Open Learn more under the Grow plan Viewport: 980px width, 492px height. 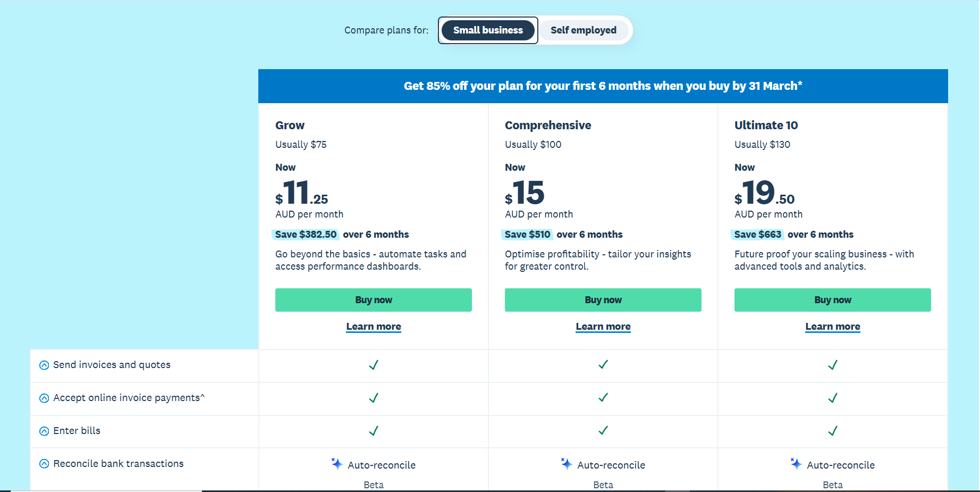[x=374, y=326]
